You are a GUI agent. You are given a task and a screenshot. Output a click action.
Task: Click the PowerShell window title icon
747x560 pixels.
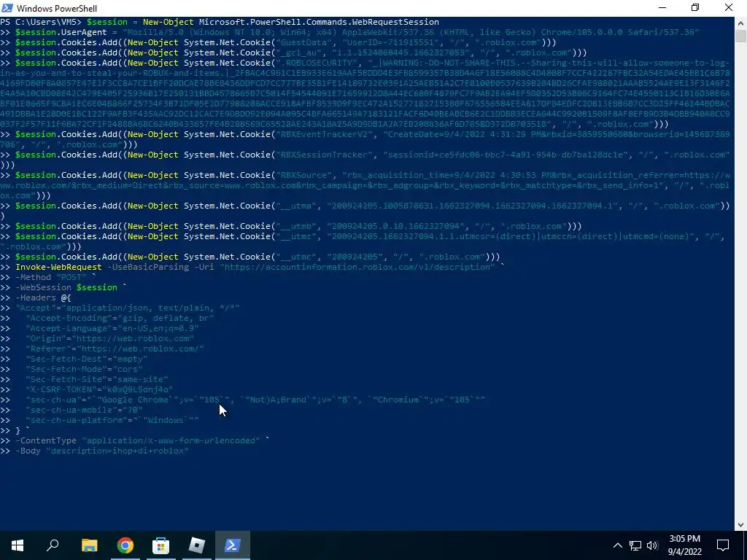click(x=7, y=8)
